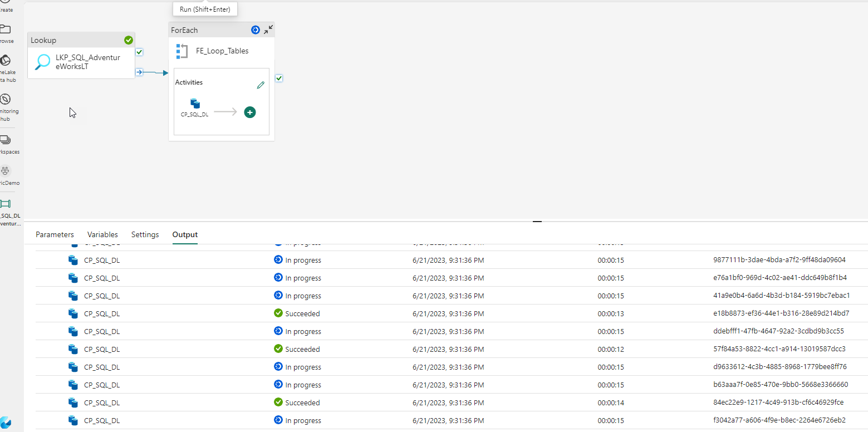The image size is (868, 432).
Task: Select run ID b63aaa7f-0e85-470e-9bb0-5668e3366660
Action: (x=781, y=385)
